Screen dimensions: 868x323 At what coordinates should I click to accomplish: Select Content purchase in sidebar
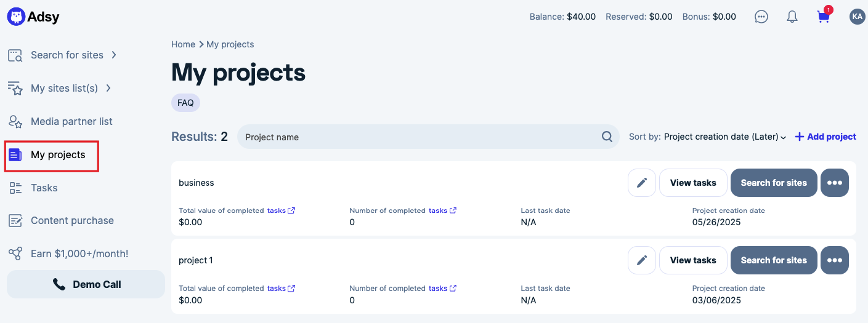click(x=72, y=220)
